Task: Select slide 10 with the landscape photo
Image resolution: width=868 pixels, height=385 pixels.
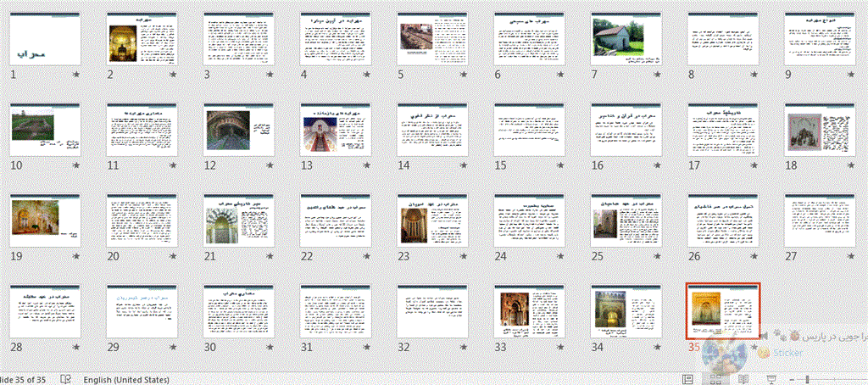Action: pos(46,130)
